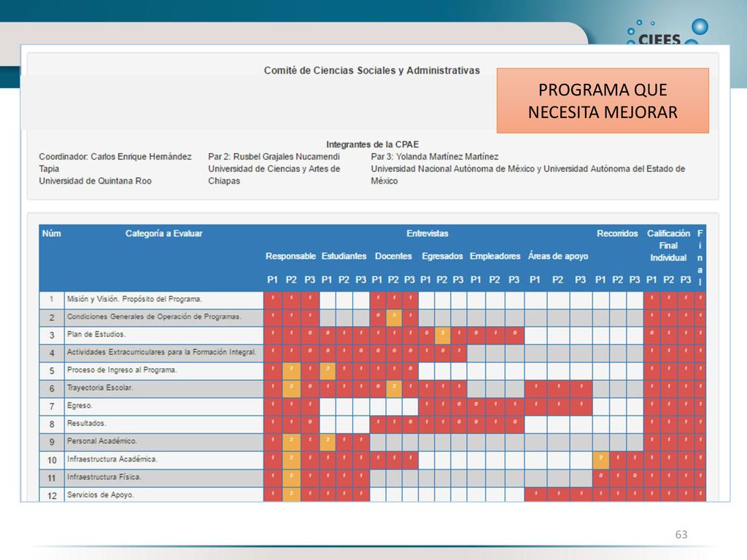Click orange Responsable P2 cell in Infraestructura Física row

(x=292, y=478)
